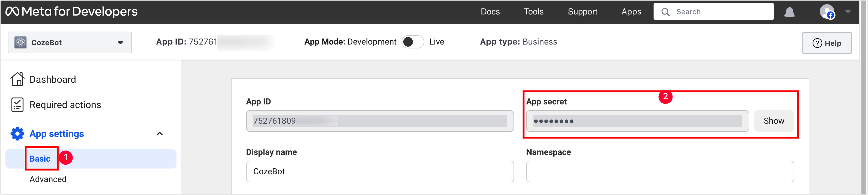Open the user profile avatar
Viewport: 868px width, 195px height.
[x=827, y=12]
